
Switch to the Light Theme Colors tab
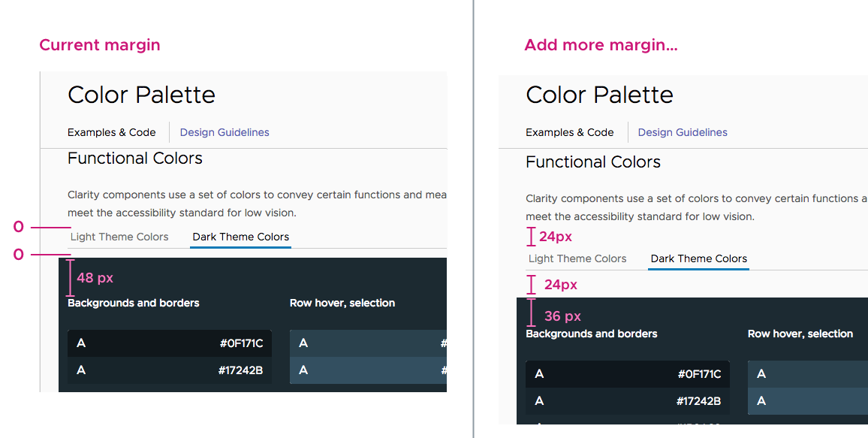tap(119, 237)
